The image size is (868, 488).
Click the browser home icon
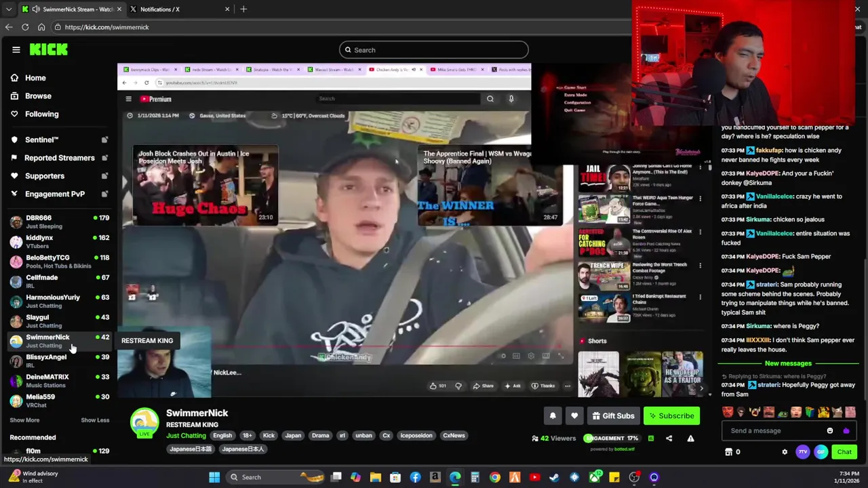click(41, 27)
